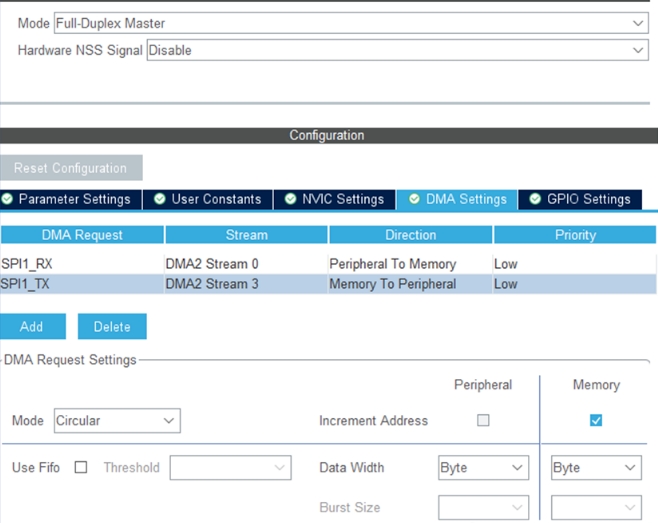Click the Reset Configuration button
The width and height of the screenshot is (658, 523).
(71, 168)
